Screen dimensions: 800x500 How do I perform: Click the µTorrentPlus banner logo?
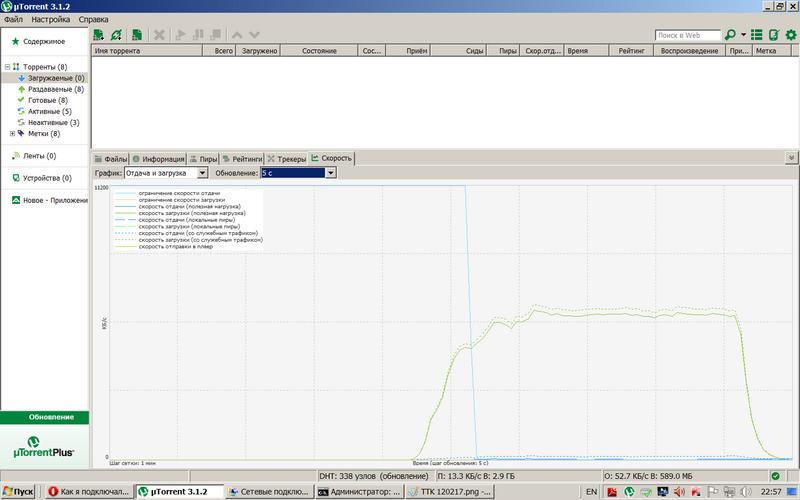(44, 447)
